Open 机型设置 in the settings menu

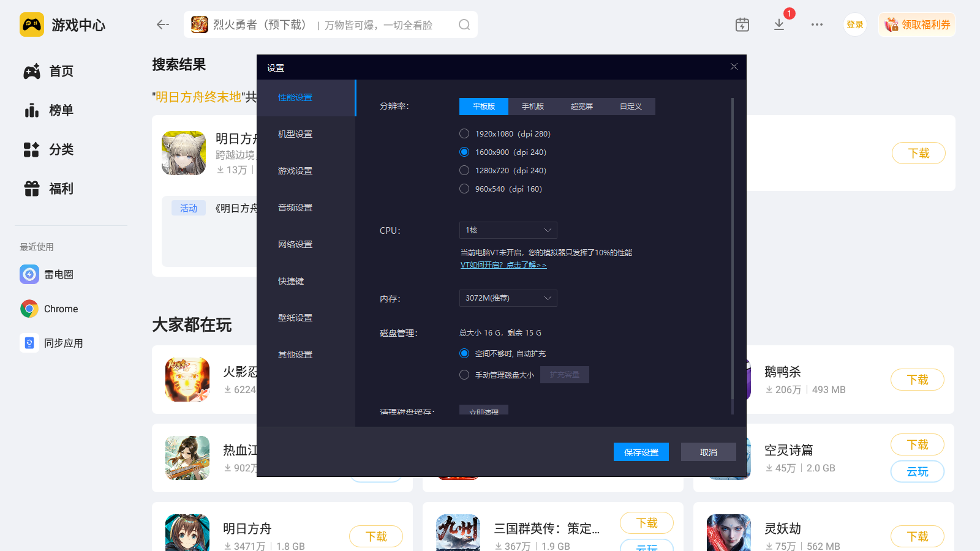tap(306, 135)
